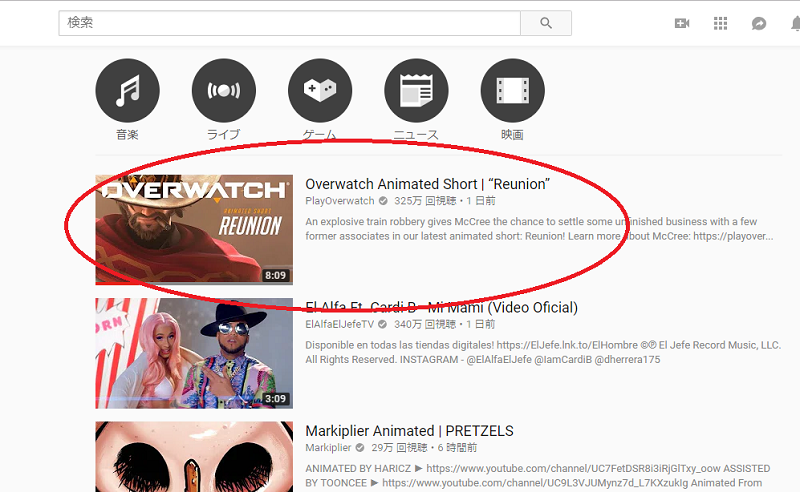Click description starting 'ANIMATED BY HARICZ'
This screenshot has height=492, width=800.
click(538, 476)
